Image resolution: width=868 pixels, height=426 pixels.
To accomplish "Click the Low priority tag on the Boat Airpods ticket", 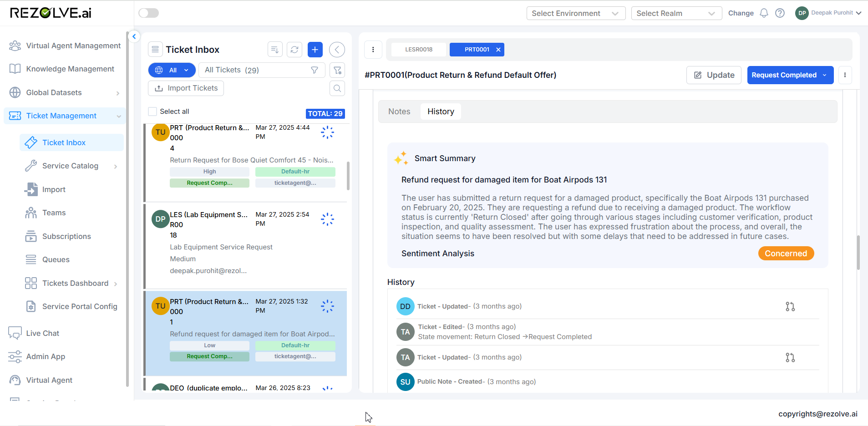I will pos(209,345).
